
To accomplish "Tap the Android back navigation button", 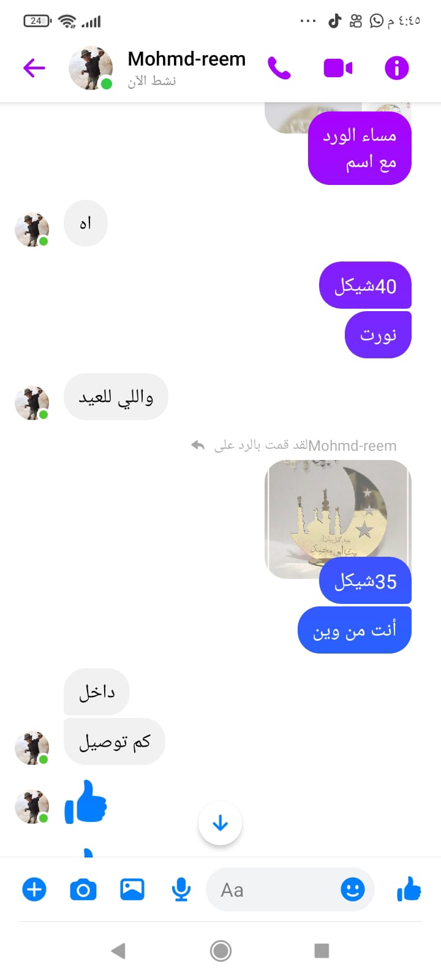I will pyautogui.click(x=118, y=951).
